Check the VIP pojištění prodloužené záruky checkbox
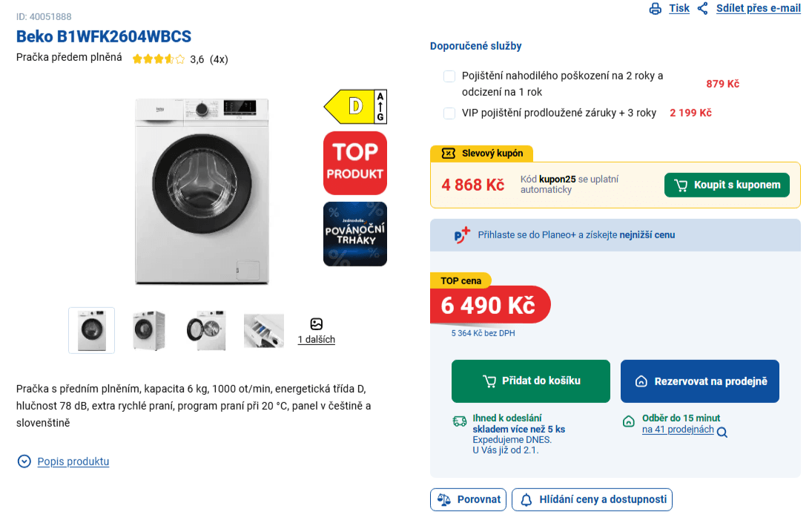The width and height of the screenshot is (812, 512). [449, 113]
